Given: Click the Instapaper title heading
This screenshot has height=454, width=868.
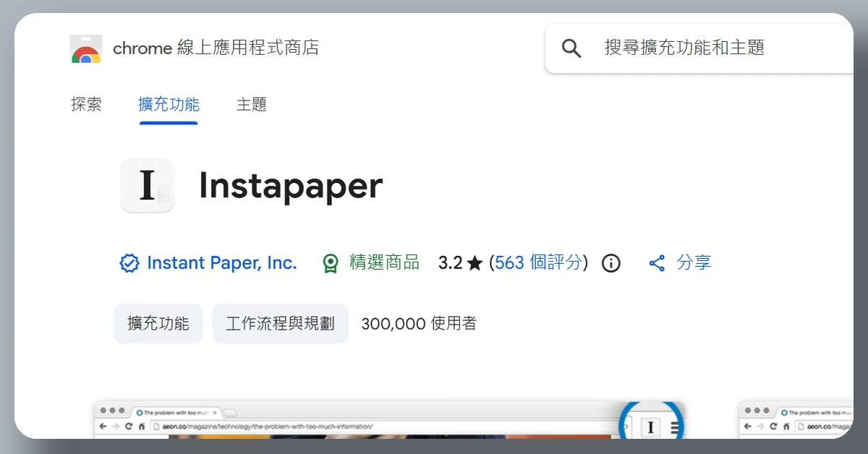Looking at the screenshot, I should point(291,186).
